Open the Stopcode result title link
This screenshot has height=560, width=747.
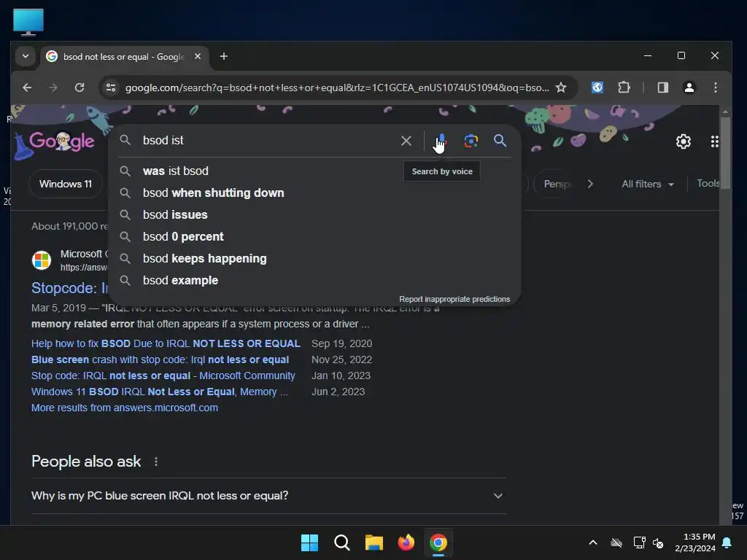point(69,287)
